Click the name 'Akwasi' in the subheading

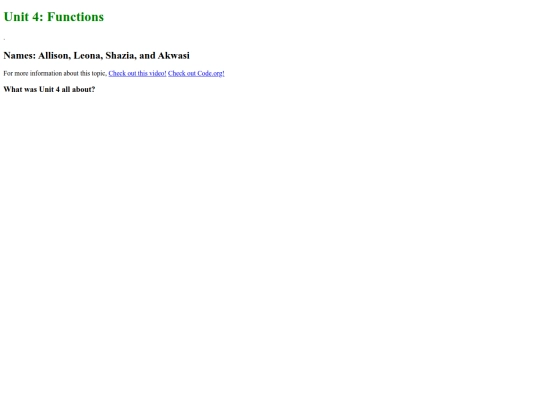pyautogui.click(x=174, y=55)
